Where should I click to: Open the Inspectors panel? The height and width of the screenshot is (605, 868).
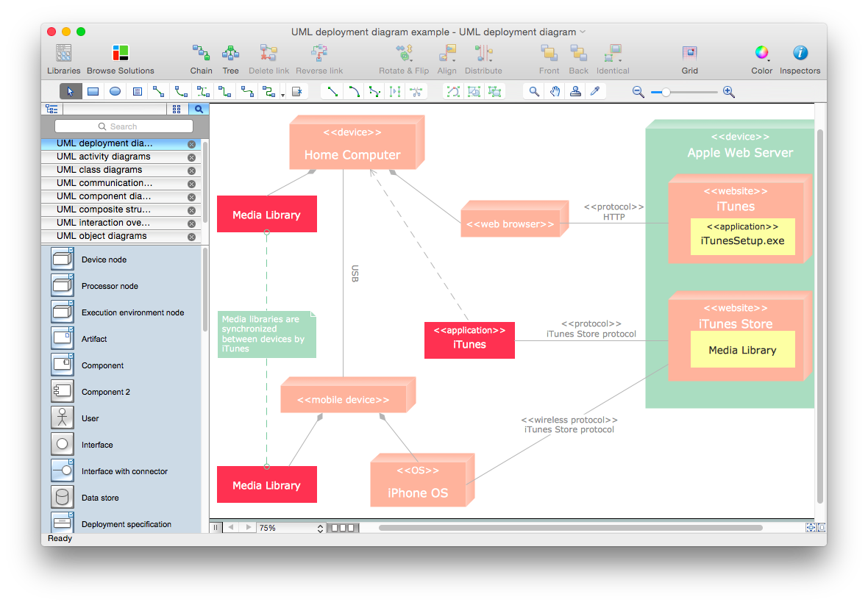pyautogui.click(x=800, y=59)
